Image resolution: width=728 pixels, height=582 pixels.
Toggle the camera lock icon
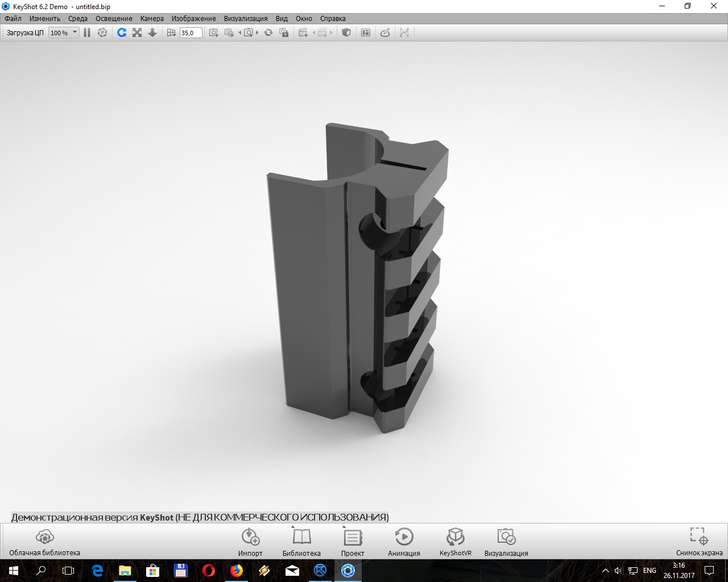click(x=284, y=33)
